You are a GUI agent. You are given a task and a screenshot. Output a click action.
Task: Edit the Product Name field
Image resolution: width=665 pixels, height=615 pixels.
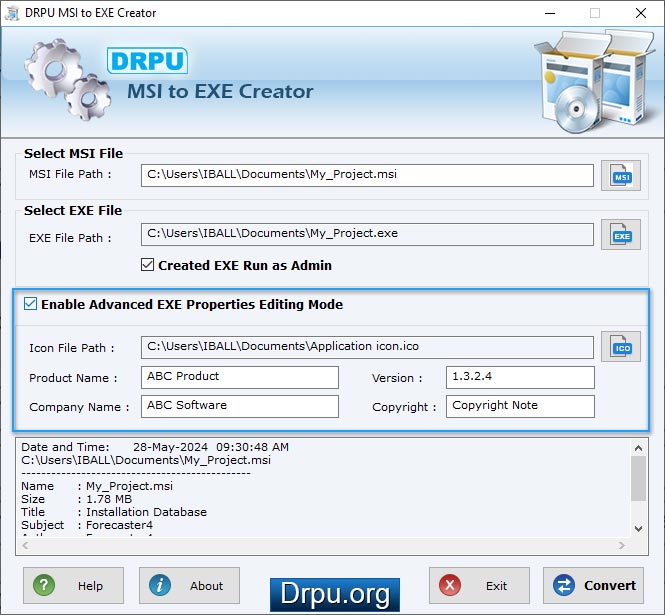[240, 377]
